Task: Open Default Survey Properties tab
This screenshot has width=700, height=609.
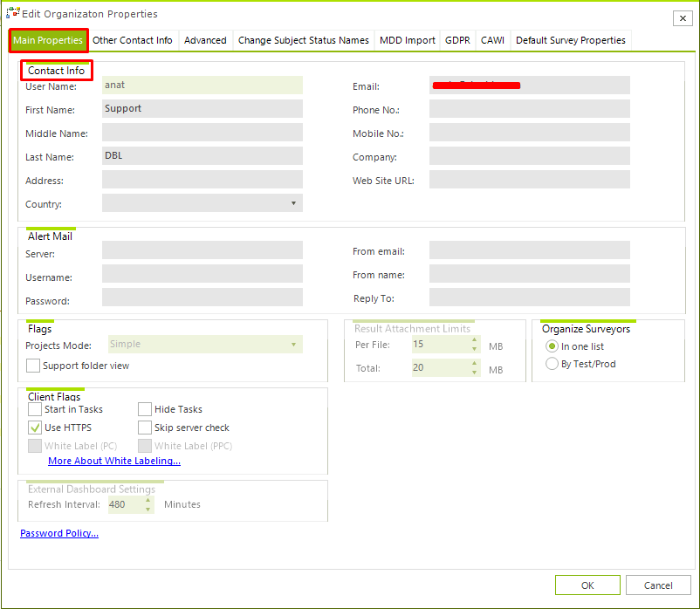Action: pos(571,40)
